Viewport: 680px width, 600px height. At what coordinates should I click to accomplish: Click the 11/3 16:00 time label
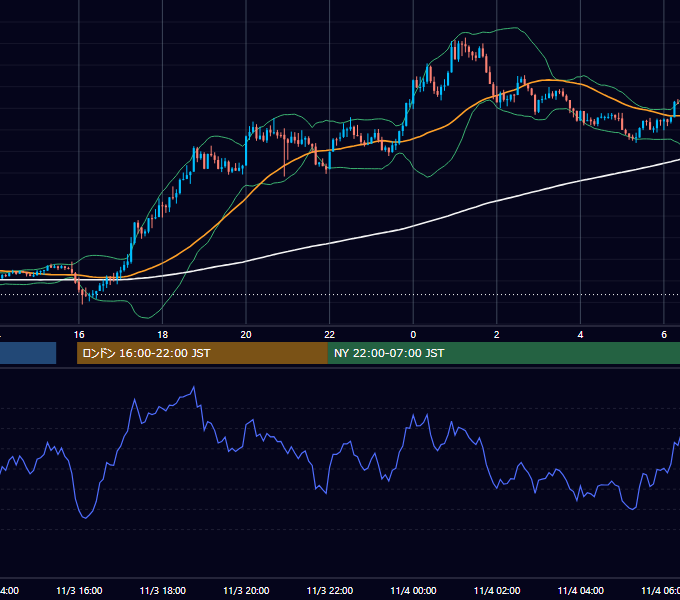pyautogui.click(x=79, y=590)
